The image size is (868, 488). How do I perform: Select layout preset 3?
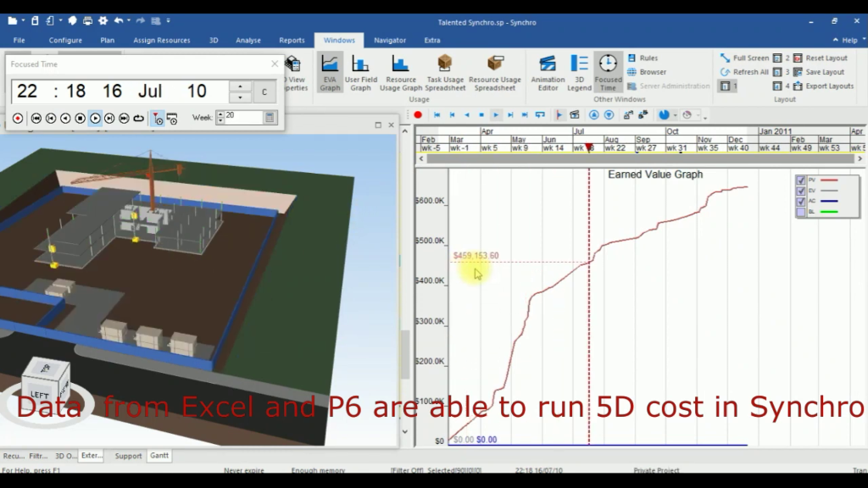[x=781, y=72]
